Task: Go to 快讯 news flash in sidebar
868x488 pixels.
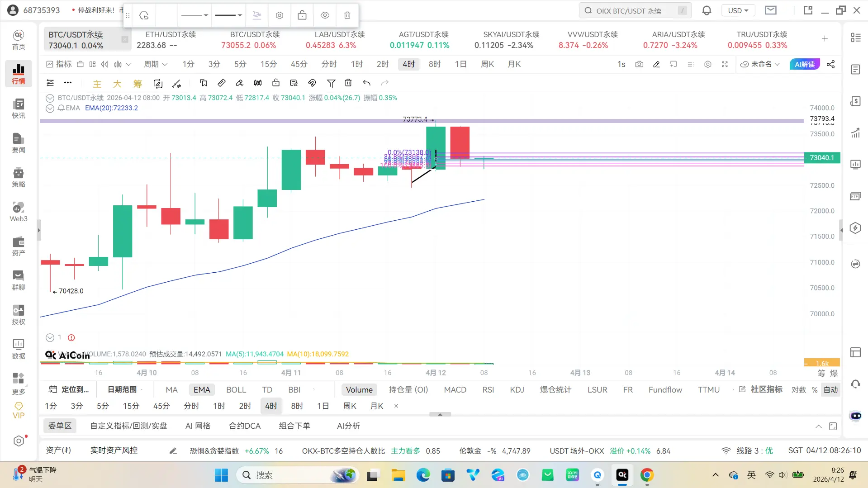Action: tap(19, 108)
